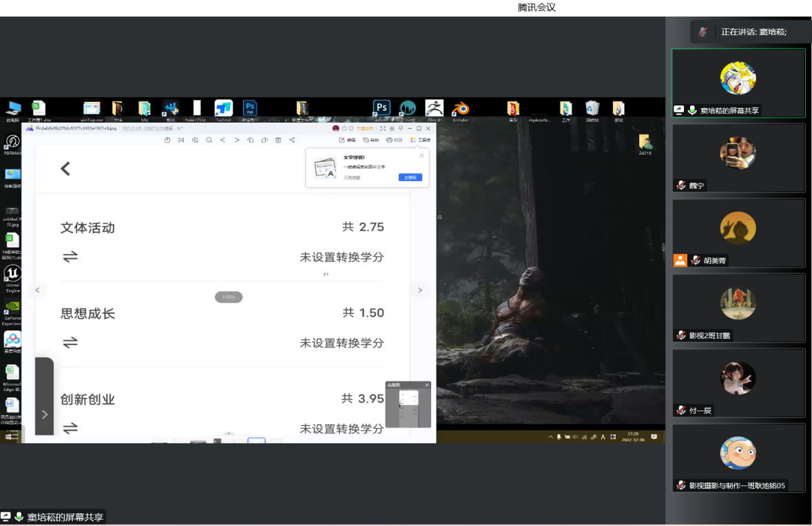The height and width of the screenshot is (526, 812).
Task: Select 魏宁's participant video tile
Action: (738, 158)
